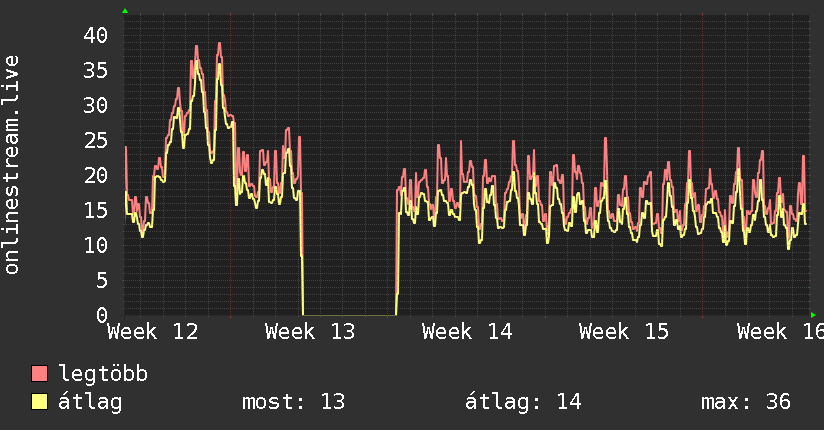Click the 10 y-axis tick label

tap(96, 245)
